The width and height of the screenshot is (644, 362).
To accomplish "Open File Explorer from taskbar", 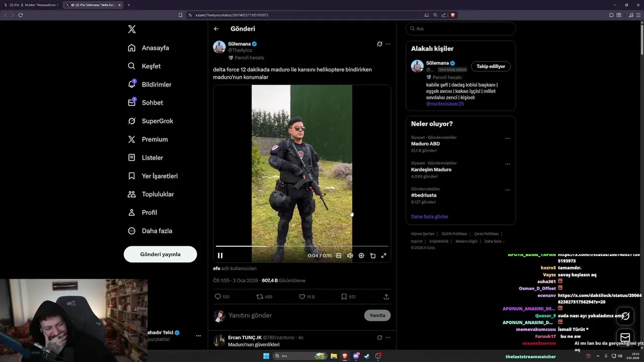I will pyautogui.click(x=334, y=356).
